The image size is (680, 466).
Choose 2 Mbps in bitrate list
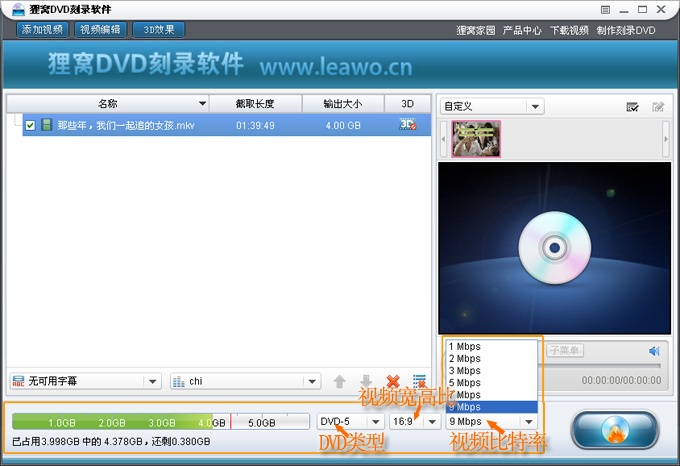[492, 358]
